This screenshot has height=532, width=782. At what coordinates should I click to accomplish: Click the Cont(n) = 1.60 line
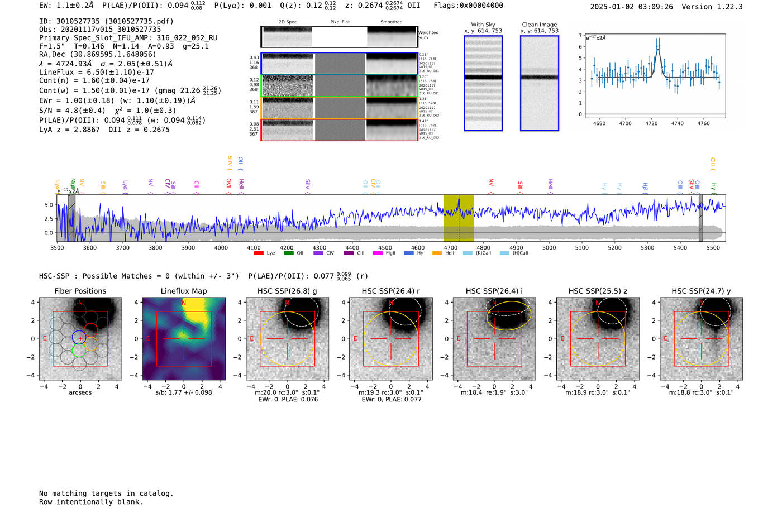(94, 80)
